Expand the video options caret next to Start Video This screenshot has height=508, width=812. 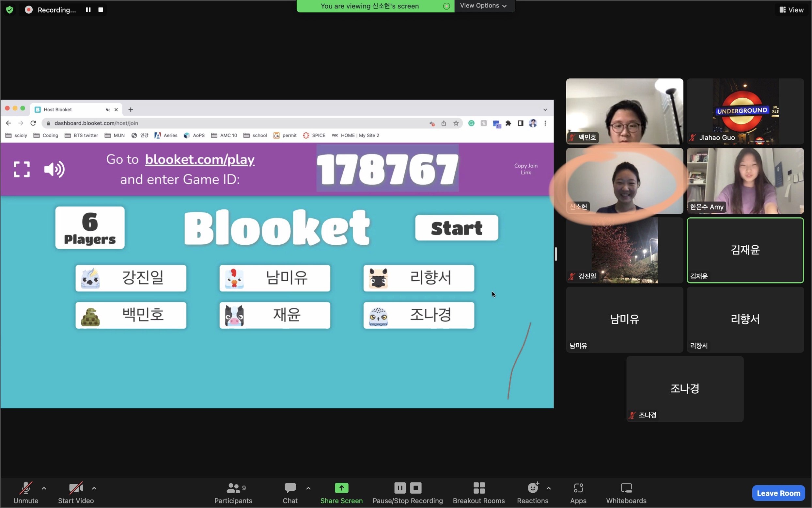click(94, 488)
